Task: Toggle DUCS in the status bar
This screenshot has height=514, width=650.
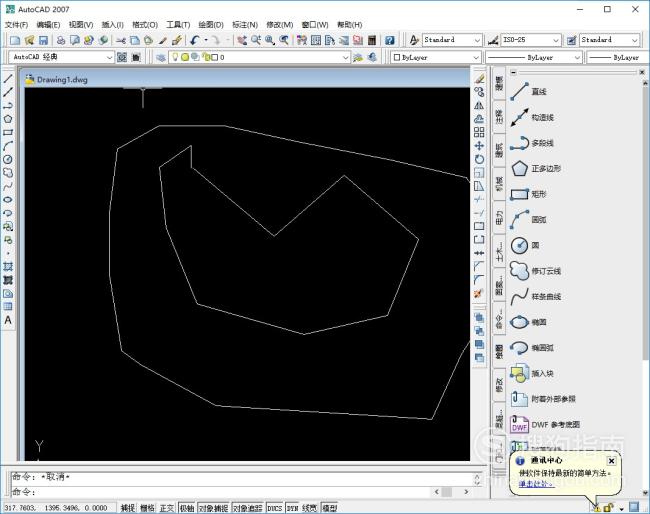Action: (x=274, y=508)
